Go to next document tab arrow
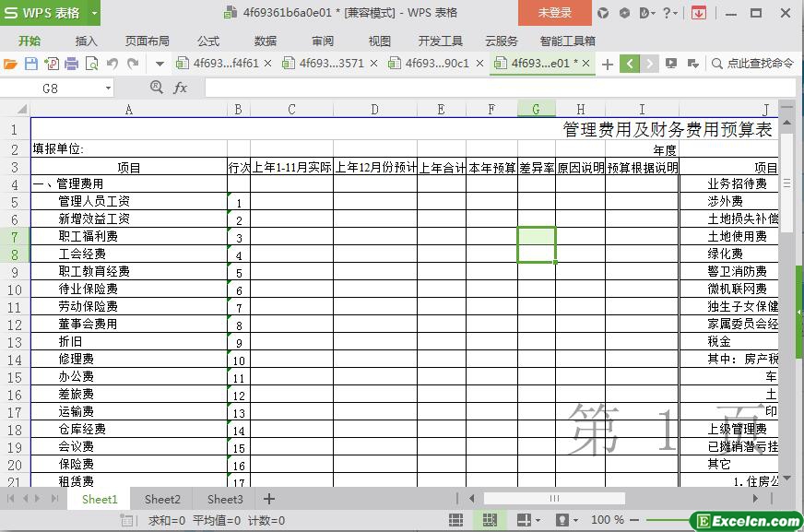804x532 pixels. [649, 64]
